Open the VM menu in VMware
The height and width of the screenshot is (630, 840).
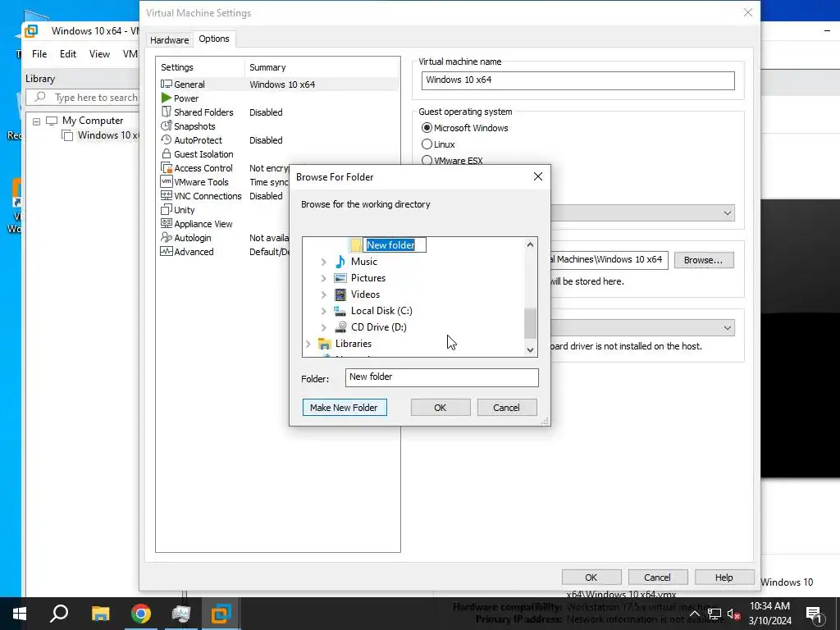point(130,53)
